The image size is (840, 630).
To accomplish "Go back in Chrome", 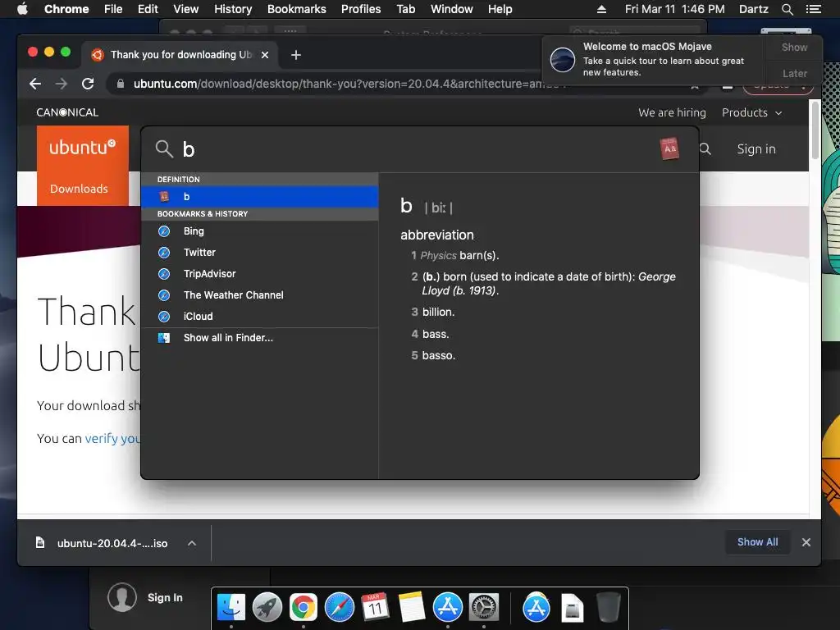I will 35,84.
